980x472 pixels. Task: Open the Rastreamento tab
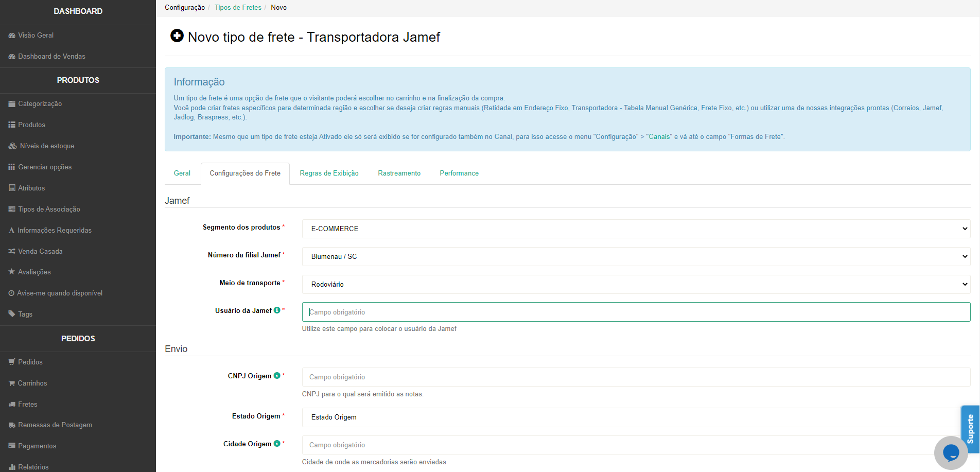pos(399,173)
